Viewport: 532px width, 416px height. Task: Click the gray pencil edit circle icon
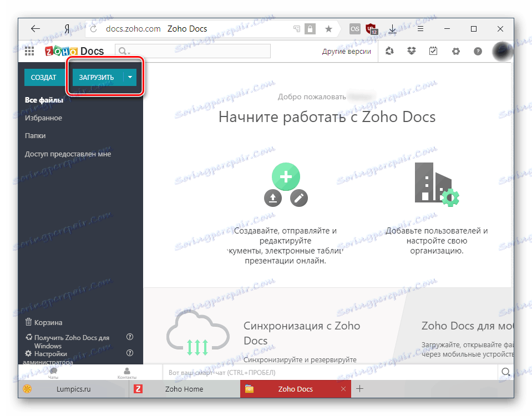point(299,198)
